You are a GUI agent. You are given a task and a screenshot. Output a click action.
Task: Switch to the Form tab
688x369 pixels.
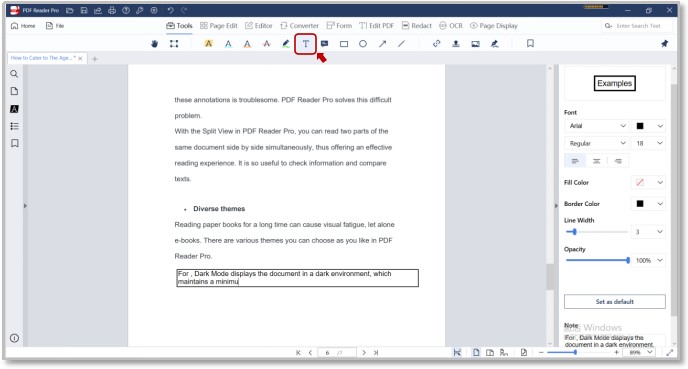point(339,26)
